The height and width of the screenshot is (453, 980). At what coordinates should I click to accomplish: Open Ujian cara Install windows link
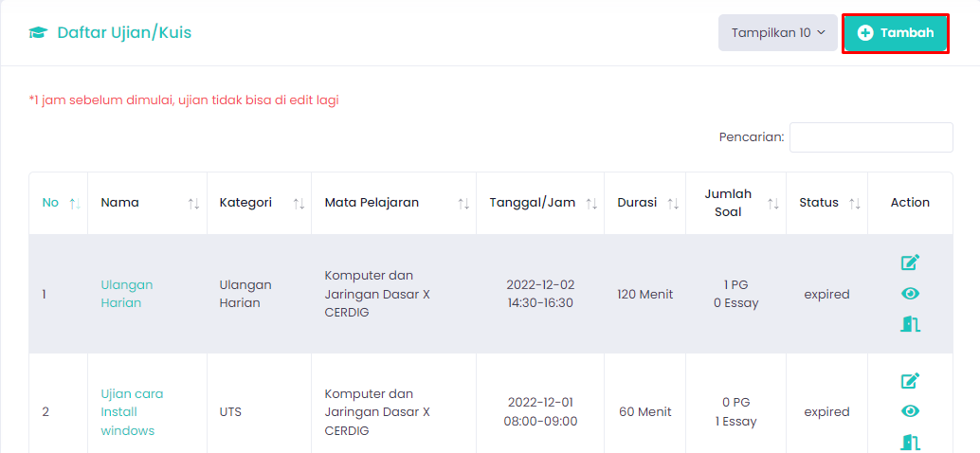point(132,412)
